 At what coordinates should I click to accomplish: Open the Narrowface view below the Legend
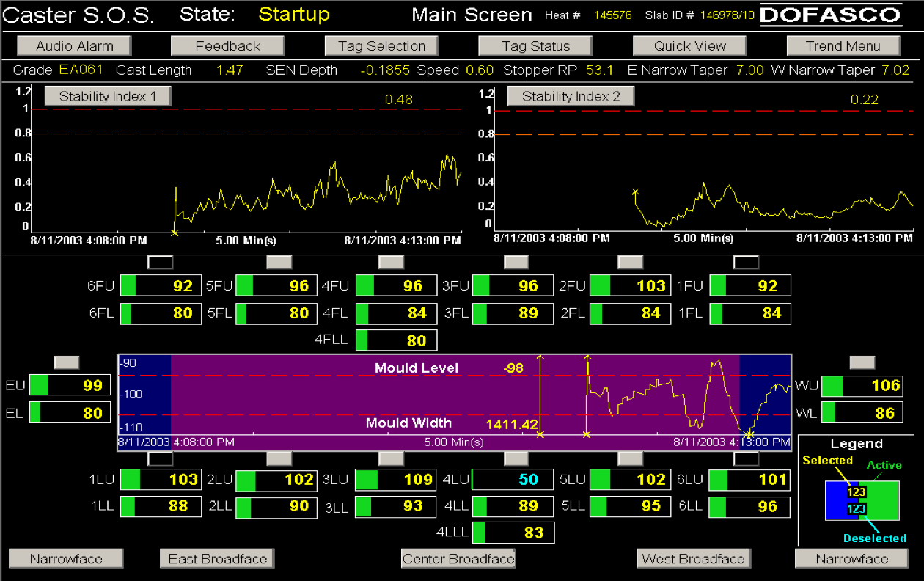pos(852,558)
